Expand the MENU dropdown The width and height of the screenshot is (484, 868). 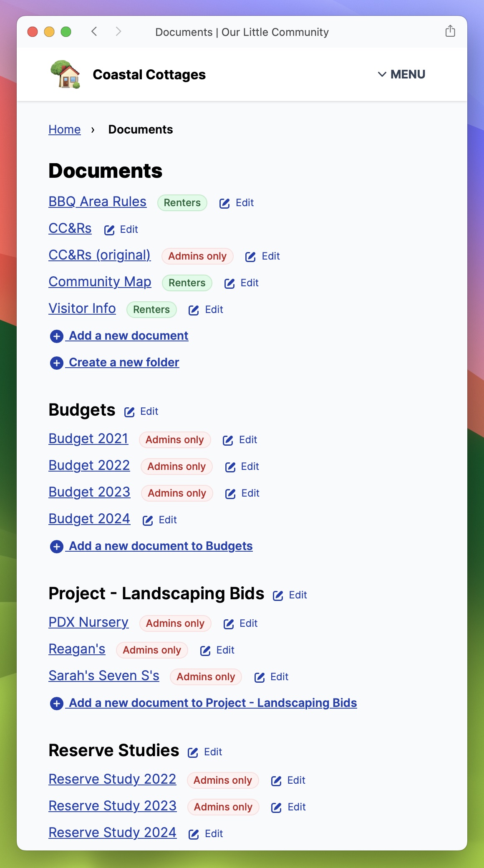401,74
